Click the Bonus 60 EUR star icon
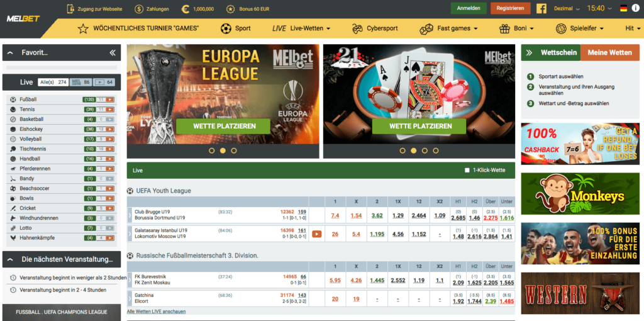The image size is (644, 321). tap(231, 9)
